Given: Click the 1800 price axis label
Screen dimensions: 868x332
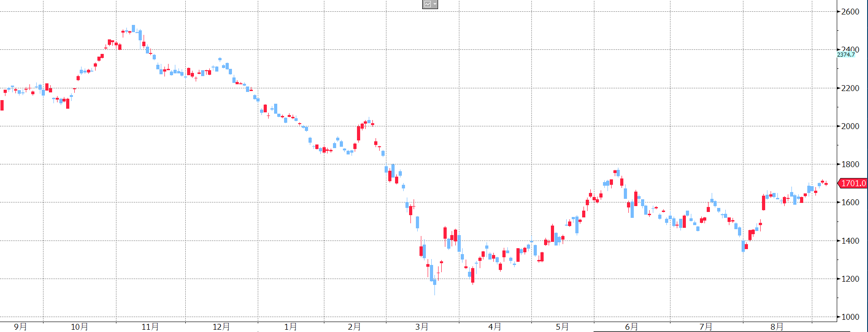Looking at the screenshot, I should pyautogui.click(x=850, y=164).
